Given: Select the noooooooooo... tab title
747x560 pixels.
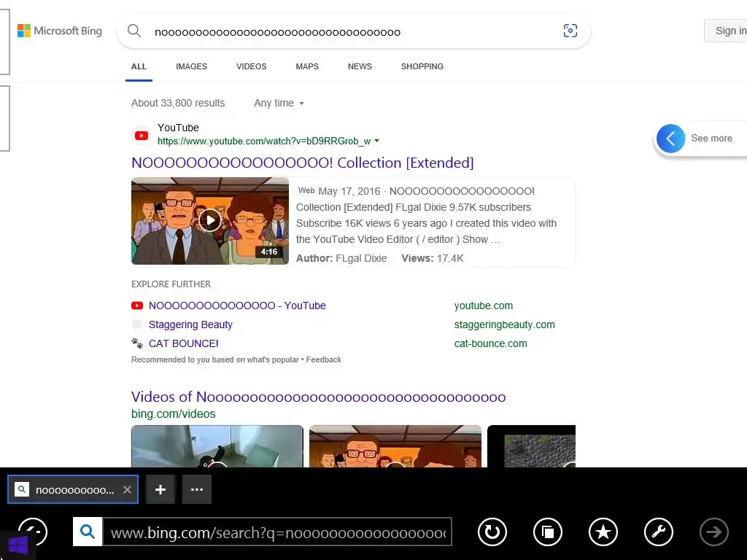Looking at the screenshot, I should [x=75, y=490].
